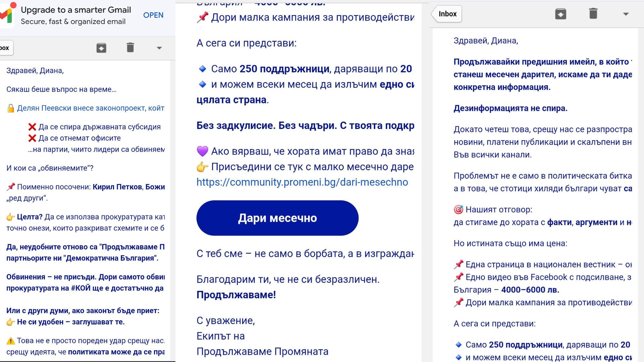Click the blue diamond beside "Само 250 поддръжници" in the middle panel

(203, 69)
